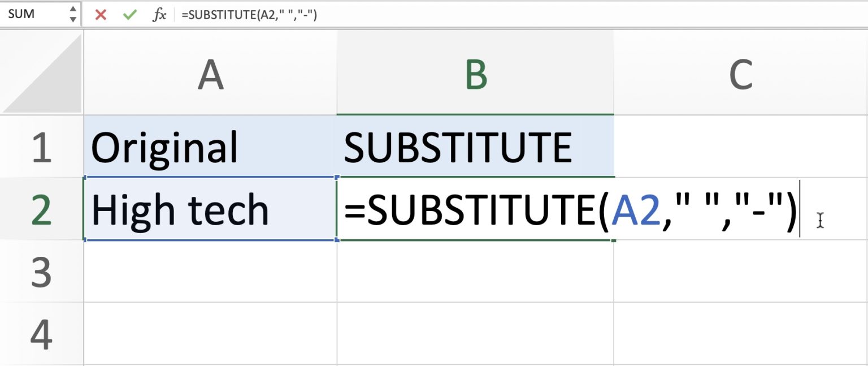Select column header A
The height and width of the screenshot is (366, 868).
[210, 72]
